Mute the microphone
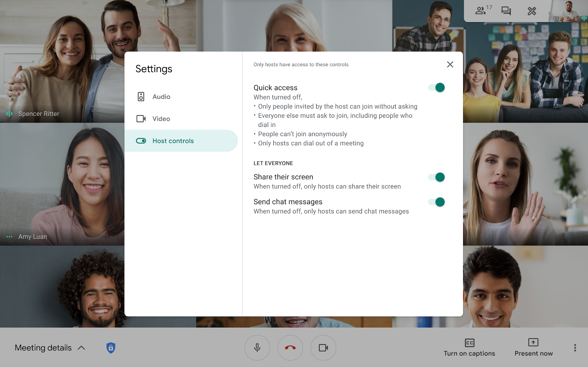 257,347
